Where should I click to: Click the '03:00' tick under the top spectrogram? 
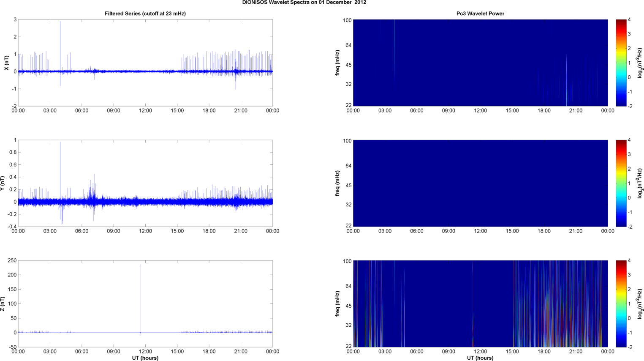(x=385, y=111)
